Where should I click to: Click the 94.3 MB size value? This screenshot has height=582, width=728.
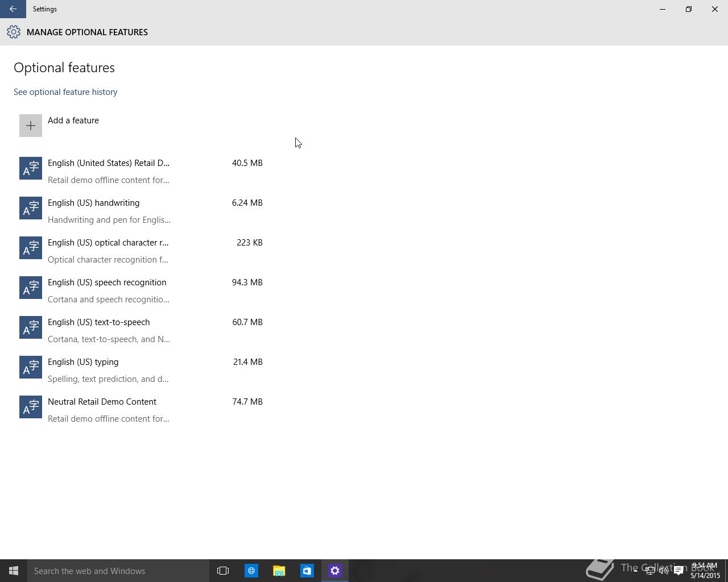[247, 282]
